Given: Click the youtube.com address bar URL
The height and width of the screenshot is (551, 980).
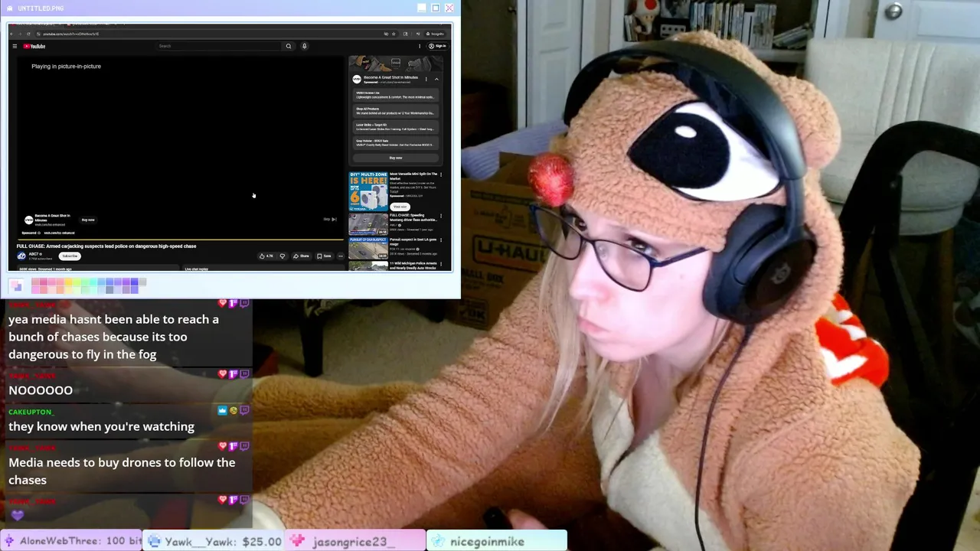Looking at the screenshot, I should point(70,34).
